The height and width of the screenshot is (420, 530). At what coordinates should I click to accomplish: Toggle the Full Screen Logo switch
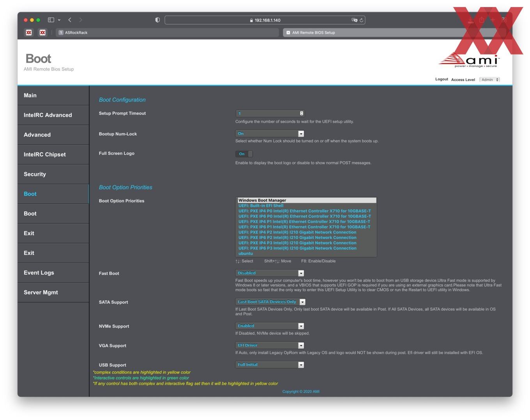tap(244, 154)
